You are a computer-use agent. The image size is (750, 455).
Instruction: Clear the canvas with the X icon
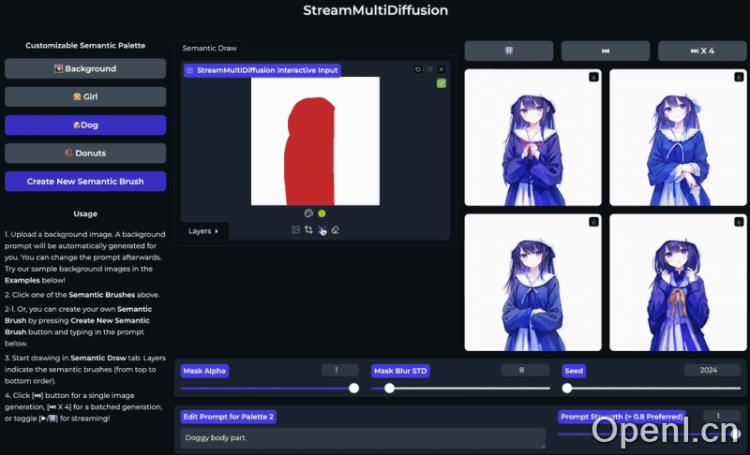pyautogui.click(x=441, y=69)
